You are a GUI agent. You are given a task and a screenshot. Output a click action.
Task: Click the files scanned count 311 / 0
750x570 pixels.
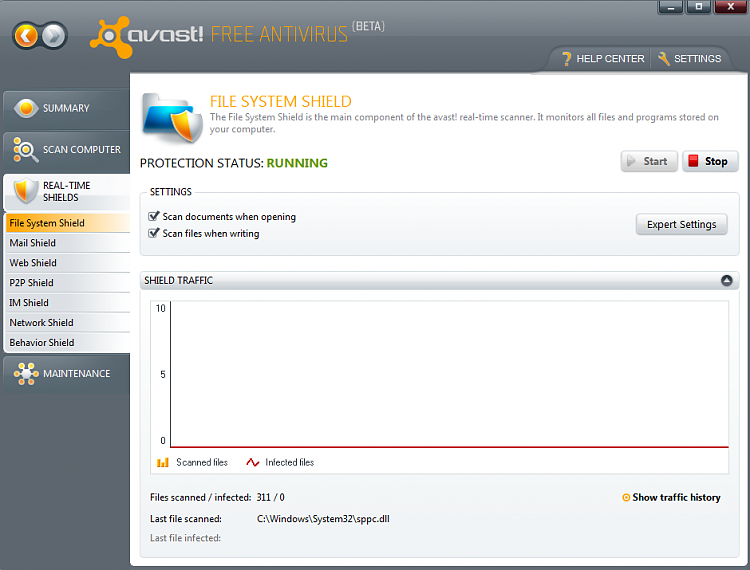click(271, 498)
